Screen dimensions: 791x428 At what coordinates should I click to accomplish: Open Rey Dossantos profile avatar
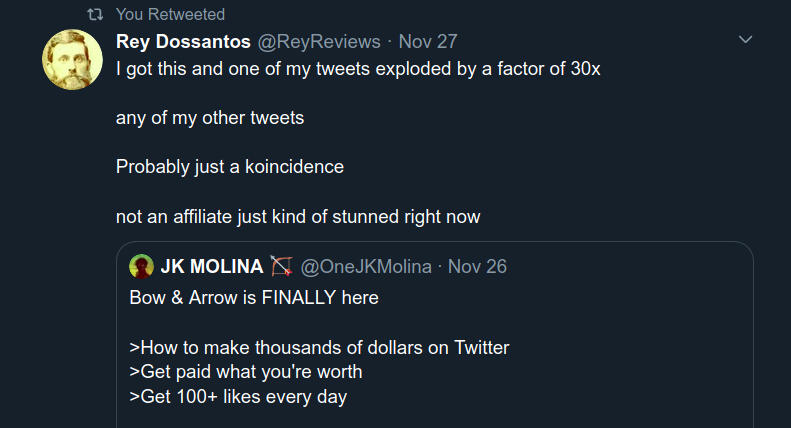pos(72,60)
